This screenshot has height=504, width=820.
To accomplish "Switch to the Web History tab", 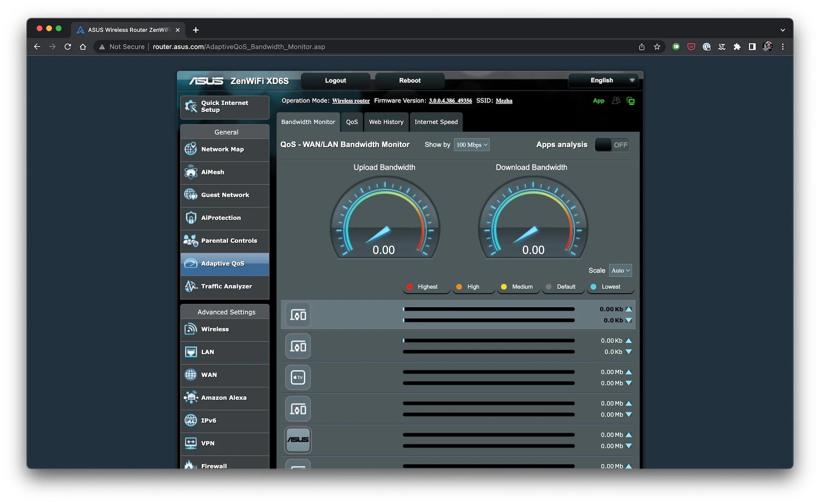I will 386,122.
